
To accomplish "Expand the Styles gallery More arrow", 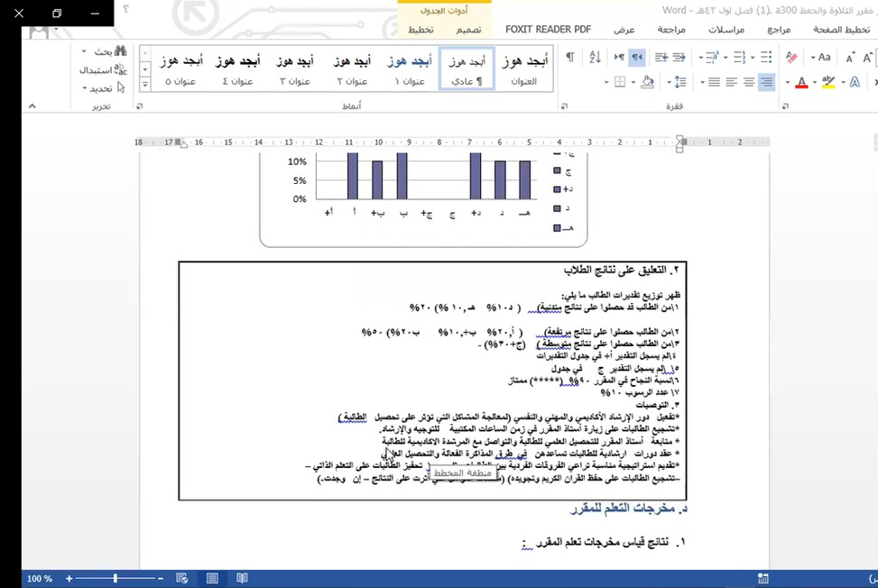I will coord(145,85).
